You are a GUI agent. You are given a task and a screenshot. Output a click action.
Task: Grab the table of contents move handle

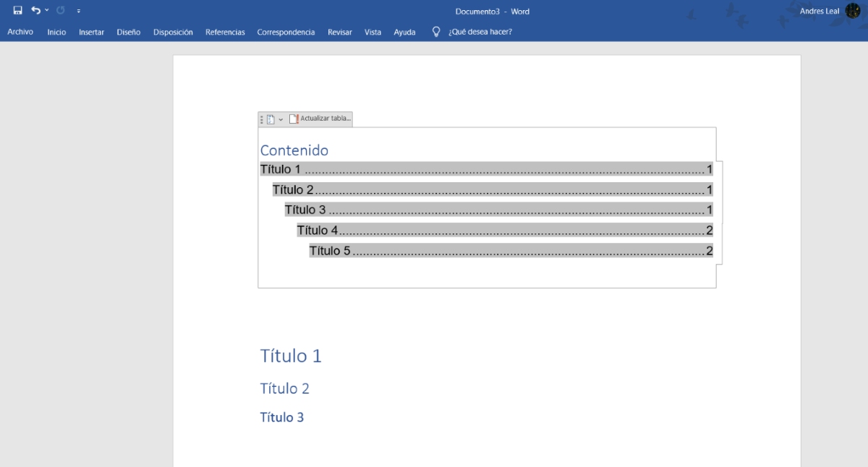coord(261,119)
